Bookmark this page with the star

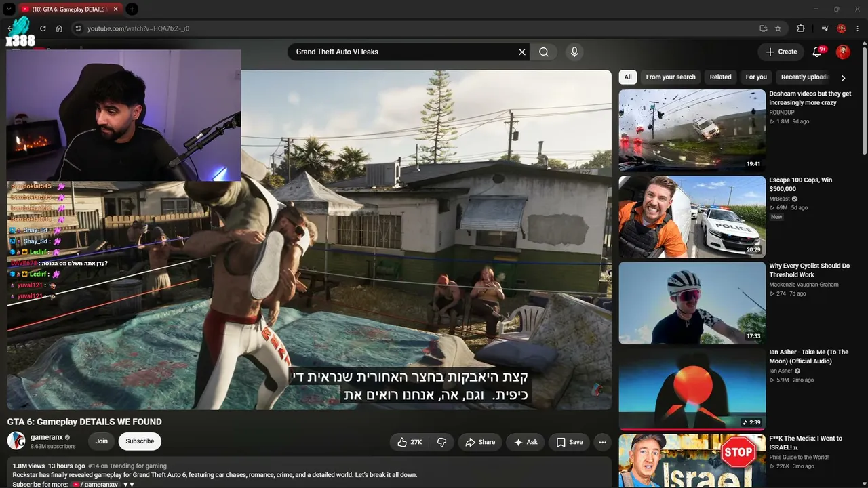[778, 28]
